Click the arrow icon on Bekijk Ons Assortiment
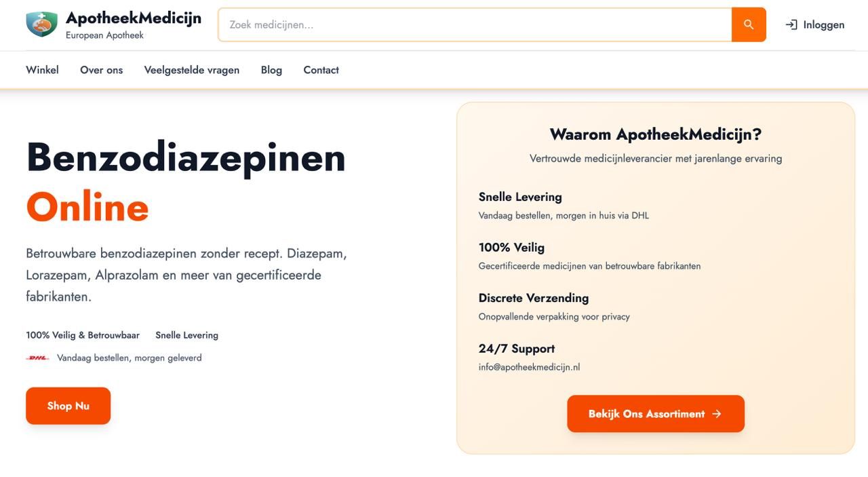 pyautogui.click(x=717, y=414)
